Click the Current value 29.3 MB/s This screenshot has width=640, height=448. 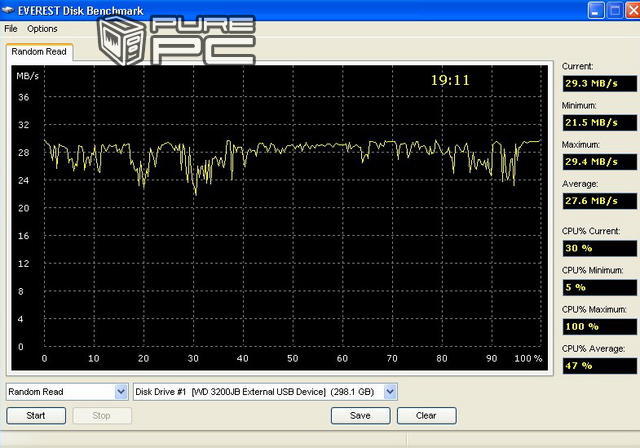[x=599, y=83]
